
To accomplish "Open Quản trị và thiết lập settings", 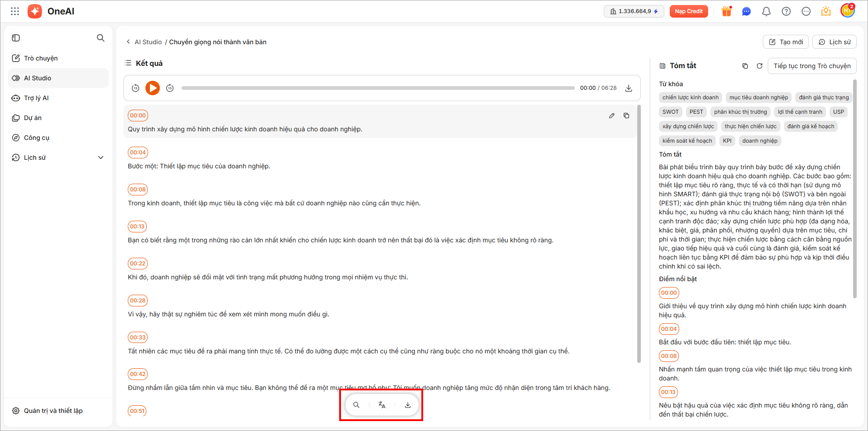I will click(58, 411).
